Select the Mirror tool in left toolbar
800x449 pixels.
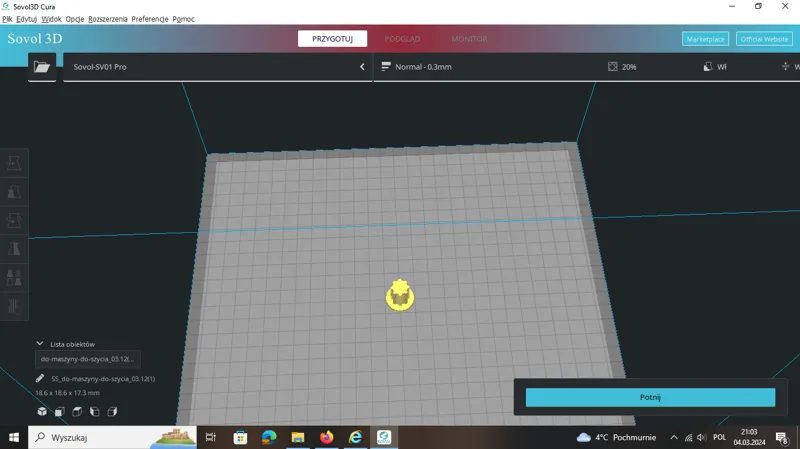[14, 249]
